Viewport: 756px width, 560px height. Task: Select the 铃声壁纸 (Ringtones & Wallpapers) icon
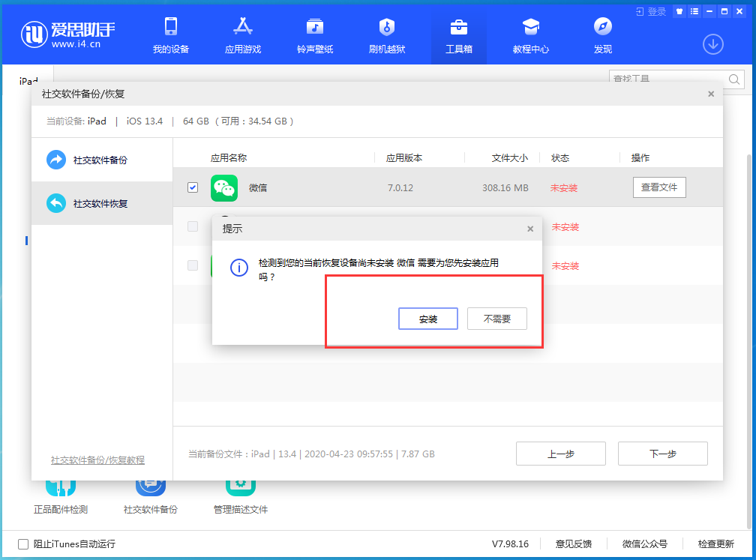(x=314, y=34)
